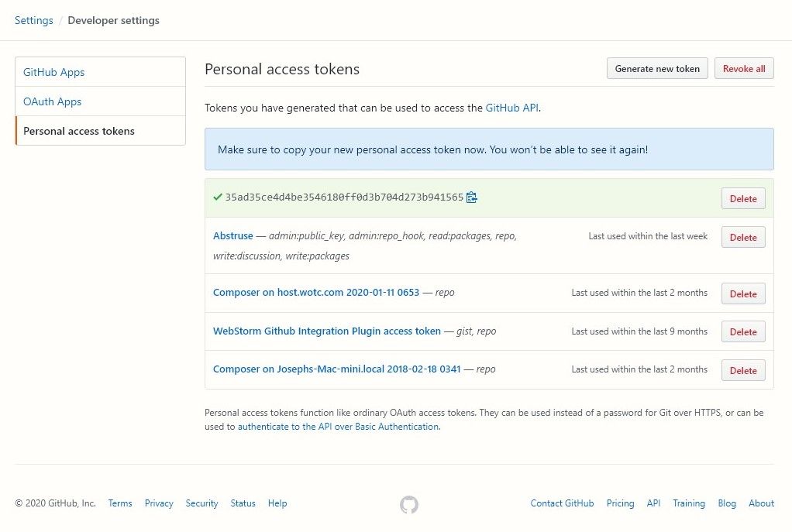Open the Composer on host.wotc.com 2020-01-11 0653 token

click(316, 292)
